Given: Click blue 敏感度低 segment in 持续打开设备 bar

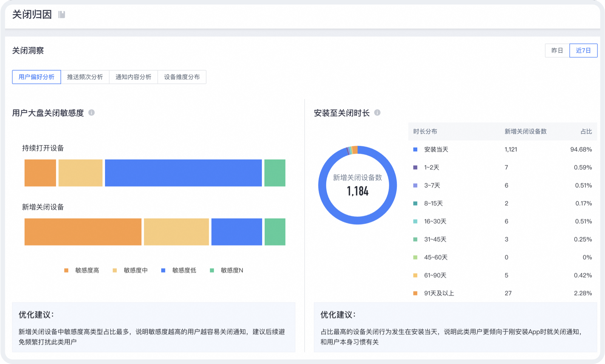Looking at the screenshot, I should 183,173.
